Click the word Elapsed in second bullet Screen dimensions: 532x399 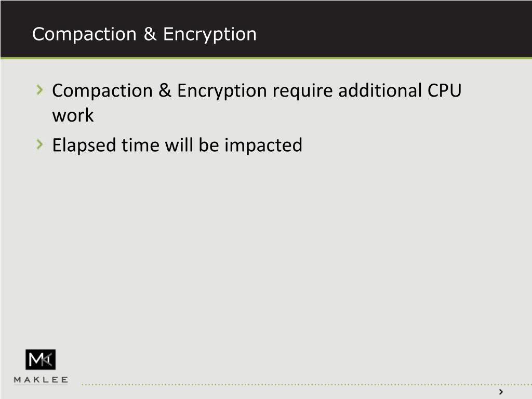84,146
